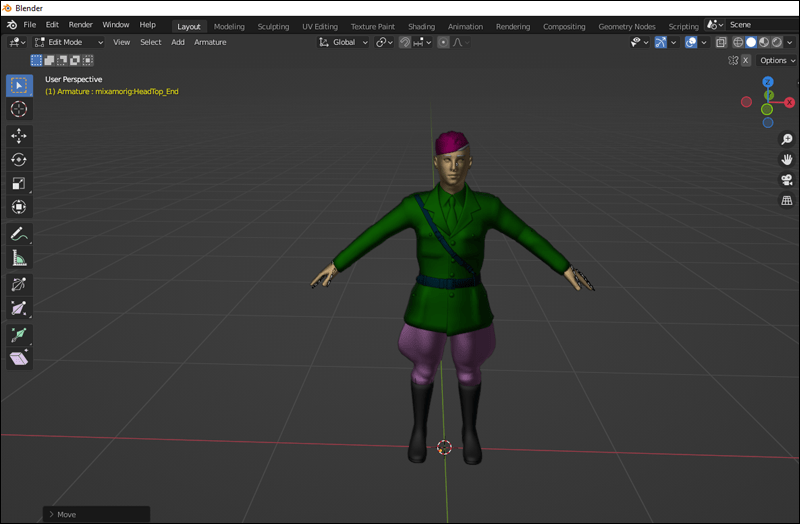Open the Render menu
The image size is (800, 524).
(x=80, y=24)
